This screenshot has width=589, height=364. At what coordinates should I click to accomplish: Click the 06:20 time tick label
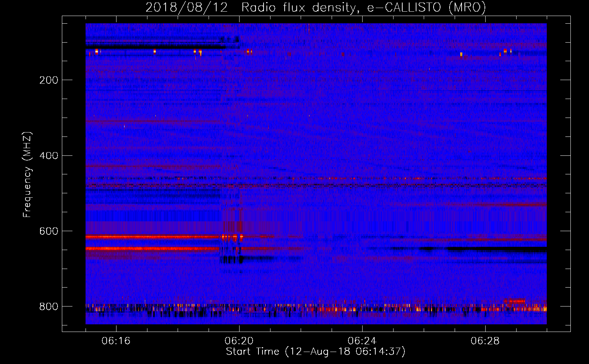tap(239, 341)
